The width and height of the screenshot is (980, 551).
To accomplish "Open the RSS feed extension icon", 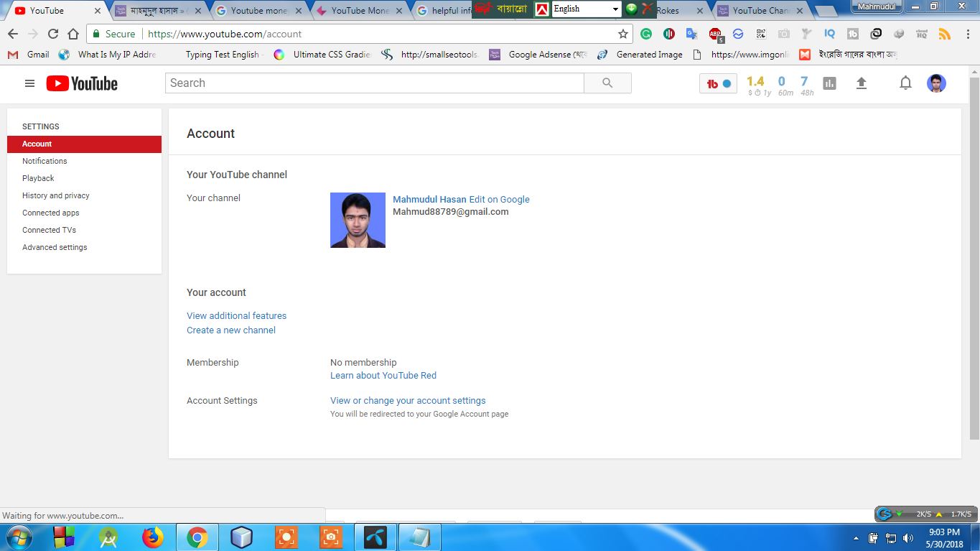I will pyautogui.click(x=945, y=34).
